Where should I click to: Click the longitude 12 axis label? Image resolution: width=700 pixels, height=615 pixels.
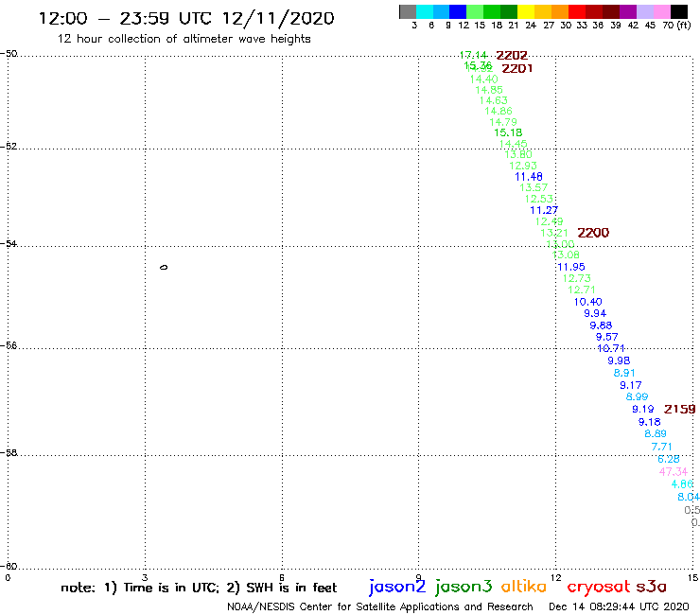[x=556, y=577]
